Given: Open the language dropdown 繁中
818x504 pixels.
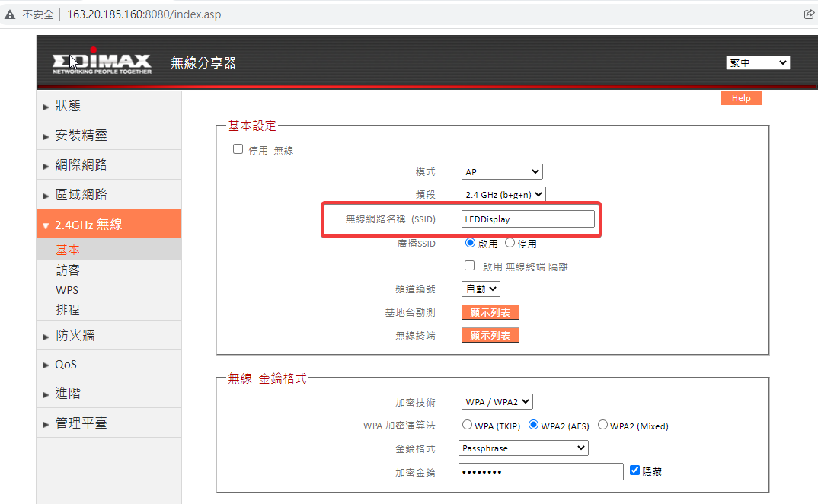Looking at the screenshot, I should [x=758, y=63].
